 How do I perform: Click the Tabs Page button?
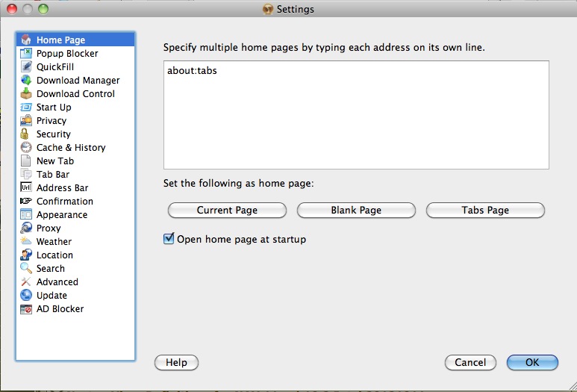pos(485,211)
